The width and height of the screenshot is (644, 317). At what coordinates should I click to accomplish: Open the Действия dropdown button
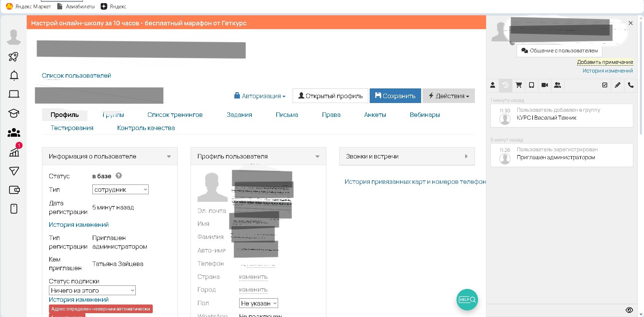click(x=449, y=96)
